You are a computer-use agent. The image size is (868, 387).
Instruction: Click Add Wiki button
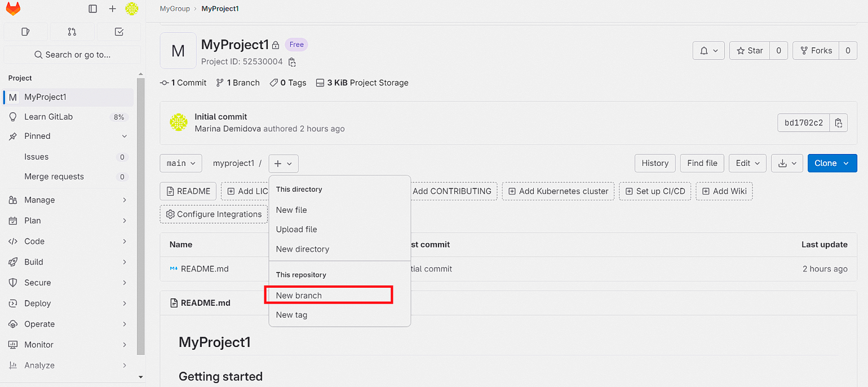click(724, 191)
